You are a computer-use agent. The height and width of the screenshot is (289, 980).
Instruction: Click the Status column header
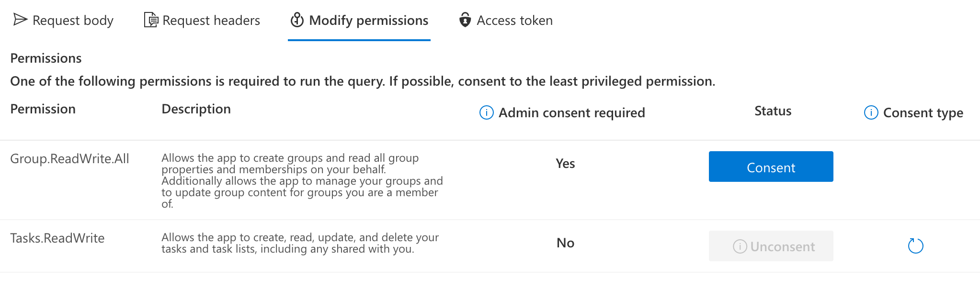[x=773, y=111]
